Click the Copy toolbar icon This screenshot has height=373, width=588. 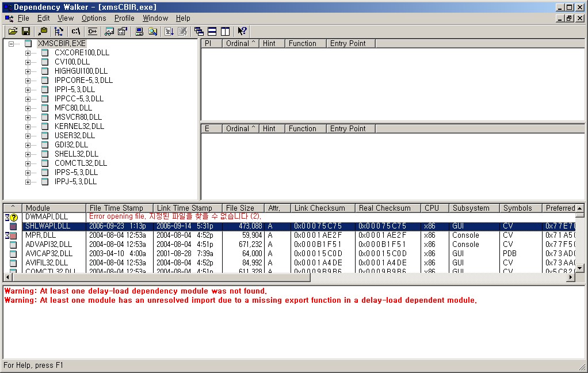43,31
